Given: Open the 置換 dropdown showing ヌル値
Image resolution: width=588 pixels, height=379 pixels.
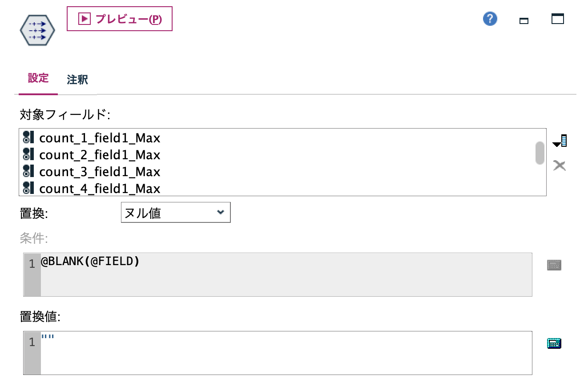Looking at the screenshot, I should click(176, 212).
